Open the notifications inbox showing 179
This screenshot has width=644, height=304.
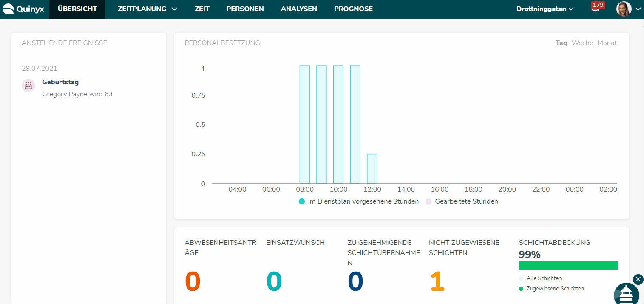pos(597,7)
